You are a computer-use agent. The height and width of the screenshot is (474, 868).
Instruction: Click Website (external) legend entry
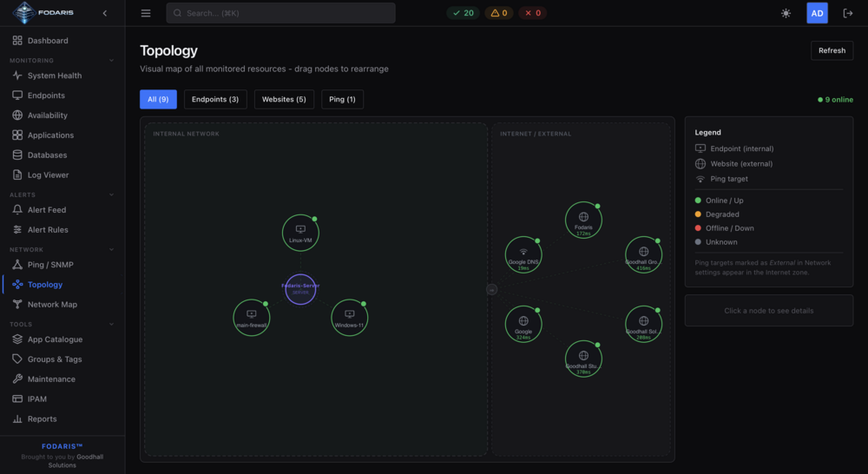[x=734, y=163]
